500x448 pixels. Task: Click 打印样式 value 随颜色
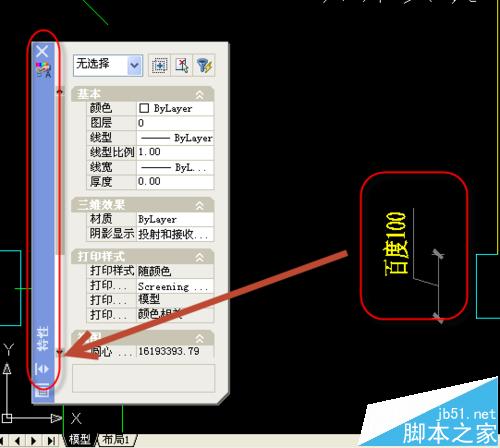(175, 271)
